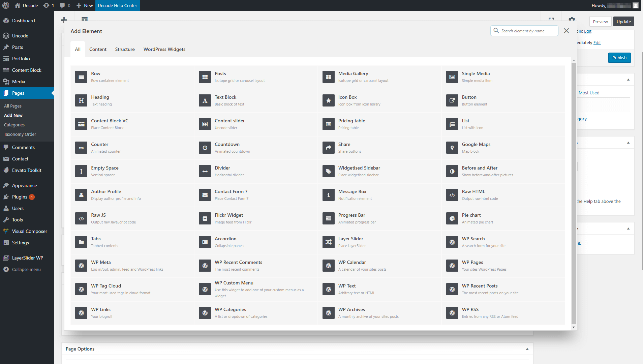The image size is (643, 364).
Task: Click the Posts element grid icon
Action: [x=205, y=77]
